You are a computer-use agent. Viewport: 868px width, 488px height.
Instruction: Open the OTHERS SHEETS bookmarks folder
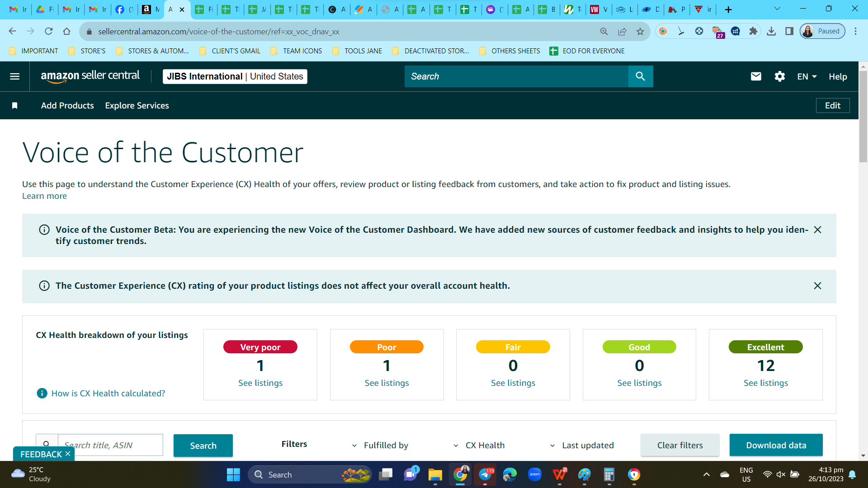509,51
